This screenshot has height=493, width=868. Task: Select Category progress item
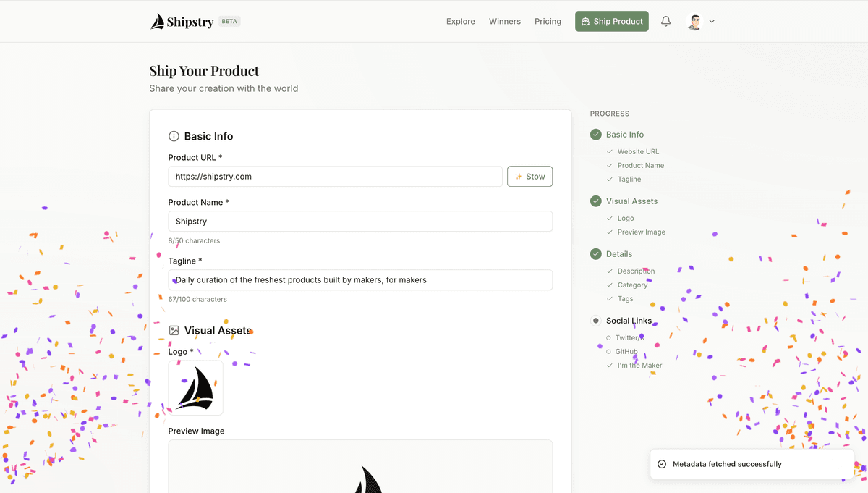pos(633,285)
